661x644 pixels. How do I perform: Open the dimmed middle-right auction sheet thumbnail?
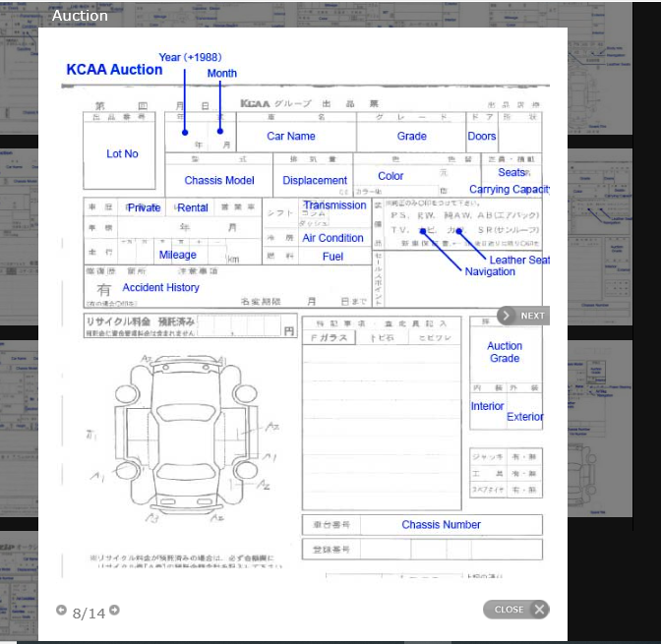[x=600, y=236]
